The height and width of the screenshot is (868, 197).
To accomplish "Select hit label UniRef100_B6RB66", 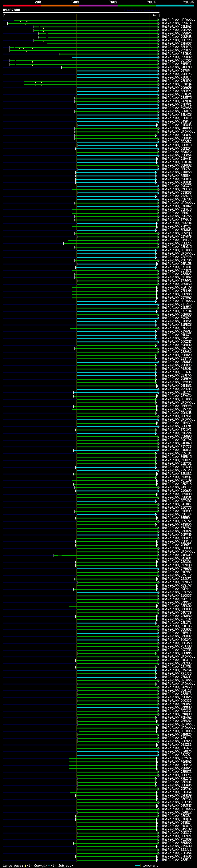I will click(x=177, y=843).
